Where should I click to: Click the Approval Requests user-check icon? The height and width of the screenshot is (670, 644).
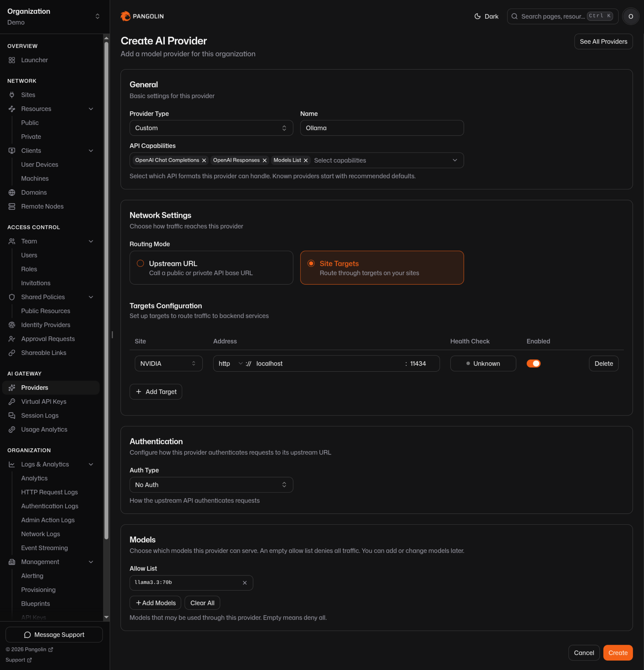click(12, 339)
